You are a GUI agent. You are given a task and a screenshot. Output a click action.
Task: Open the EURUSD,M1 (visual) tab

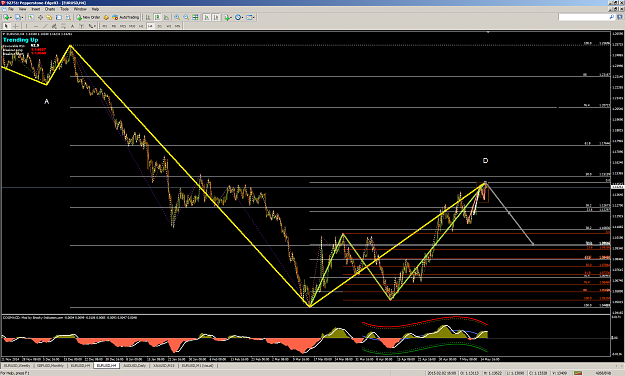(x=198, y=365)
